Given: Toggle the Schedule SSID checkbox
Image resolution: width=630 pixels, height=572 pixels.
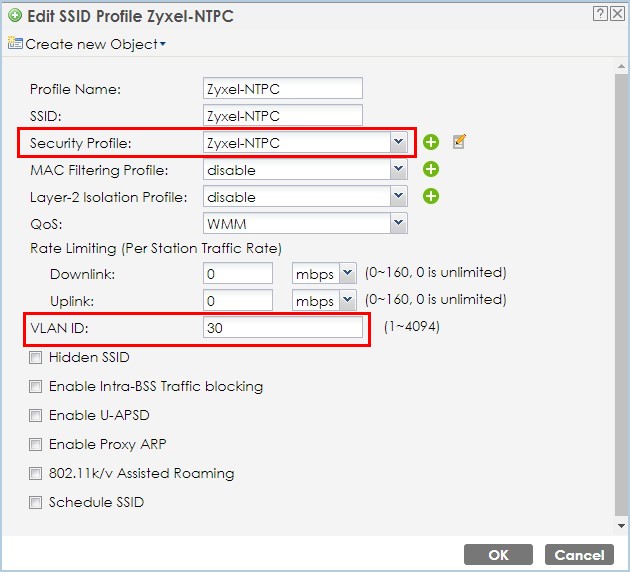Looking at the screenshot, I should (x=35, y=503).
